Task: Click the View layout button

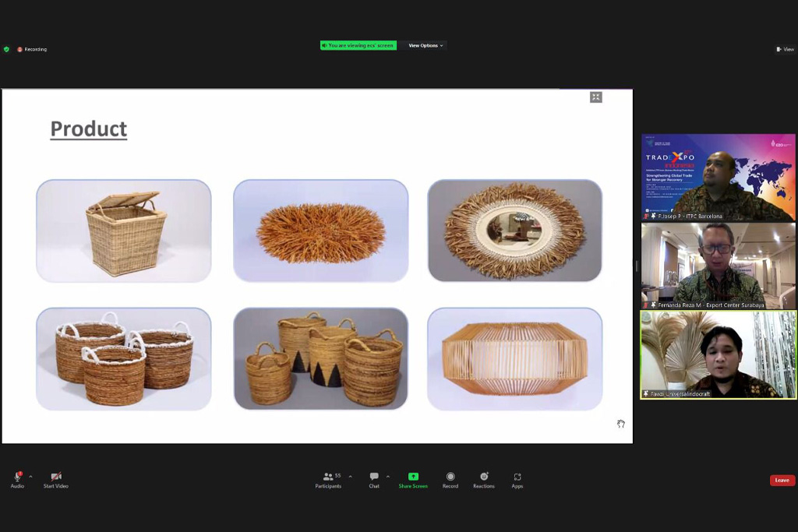Action: (x=784, y=49)
